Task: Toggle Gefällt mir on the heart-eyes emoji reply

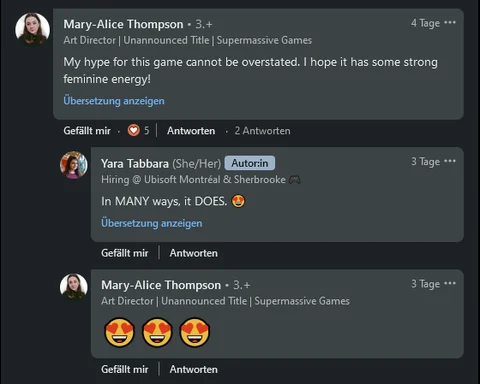Action: click(x=125, y=369)
